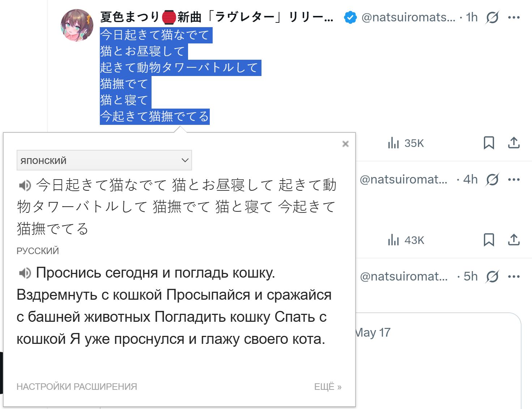This screenshot has width=532, height=409.
Task: Open 夏色まつり profile avatar
Action: (77, 25)
